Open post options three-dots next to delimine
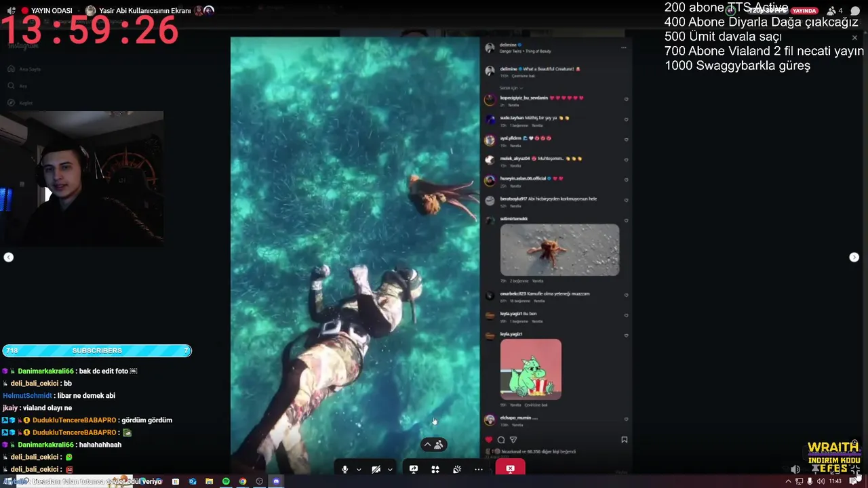Image resolution: width=868 pixels, height=488 pixels. click(x=624, y=47)
